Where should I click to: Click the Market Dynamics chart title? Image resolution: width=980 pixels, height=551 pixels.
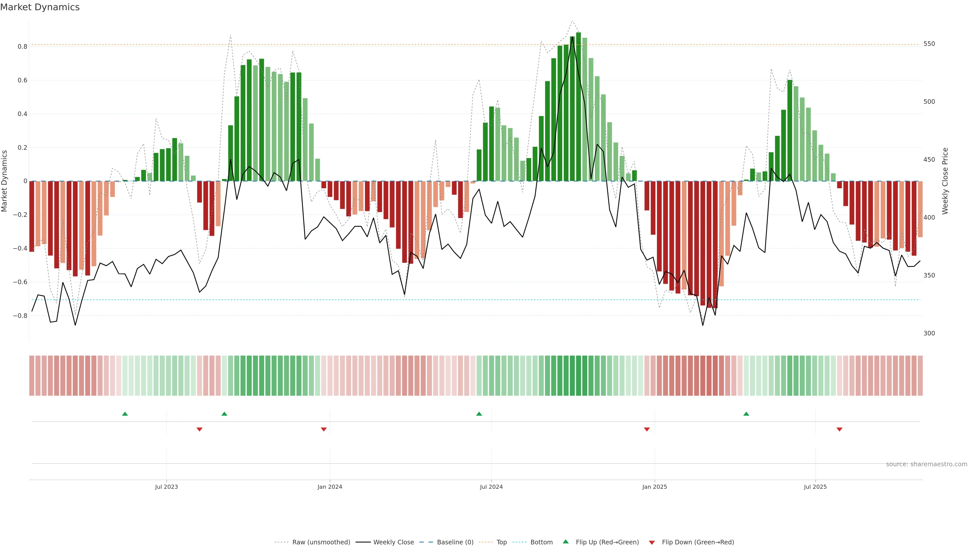(x=40, y=7)
